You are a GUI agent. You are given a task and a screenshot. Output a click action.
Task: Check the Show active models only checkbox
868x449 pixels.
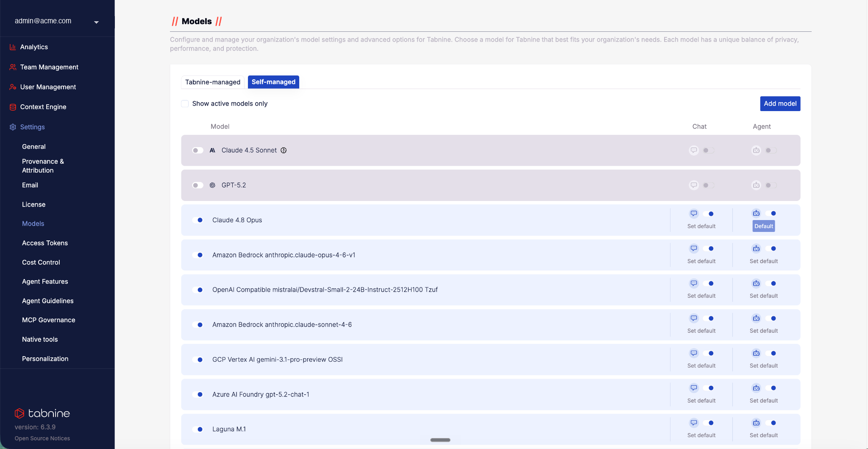point(185,103)
